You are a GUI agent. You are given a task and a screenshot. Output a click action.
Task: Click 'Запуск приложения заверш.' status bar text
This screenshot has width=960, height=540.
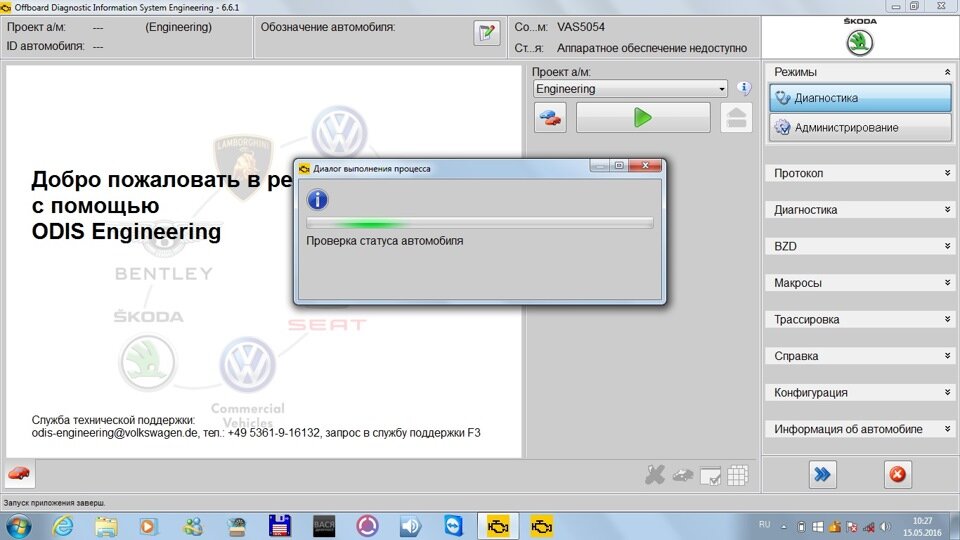pos(54,503)
